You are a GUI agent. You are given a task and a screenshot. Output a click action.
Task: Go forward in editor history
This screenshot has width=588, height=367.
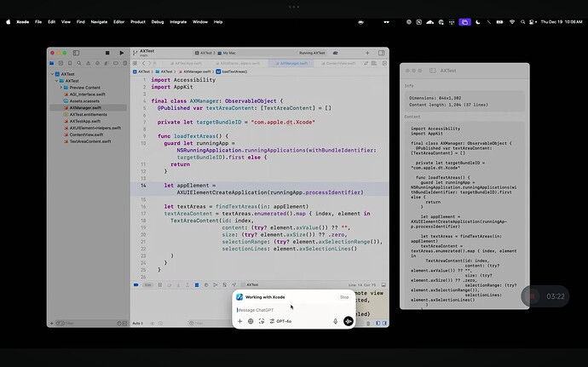coord(149,63)
